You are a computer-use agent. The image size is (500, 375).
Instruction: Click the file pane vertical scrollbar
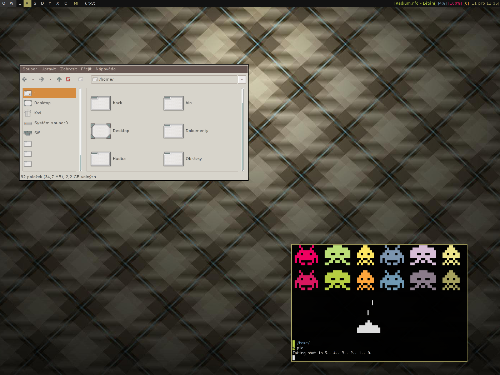coord(243,130)
